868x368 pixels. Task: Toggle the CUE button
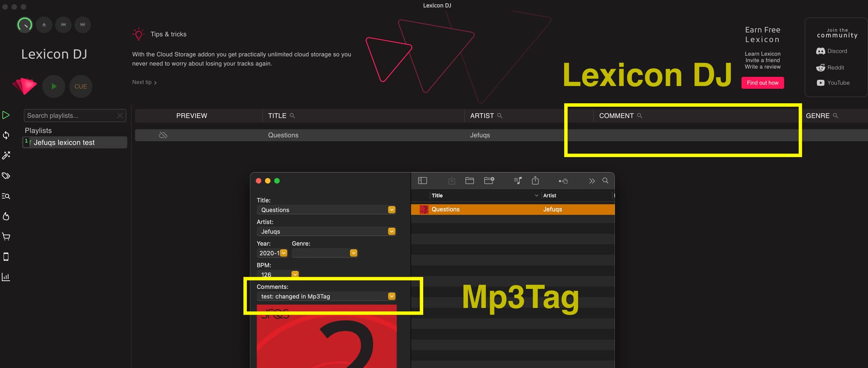point(80,86)
